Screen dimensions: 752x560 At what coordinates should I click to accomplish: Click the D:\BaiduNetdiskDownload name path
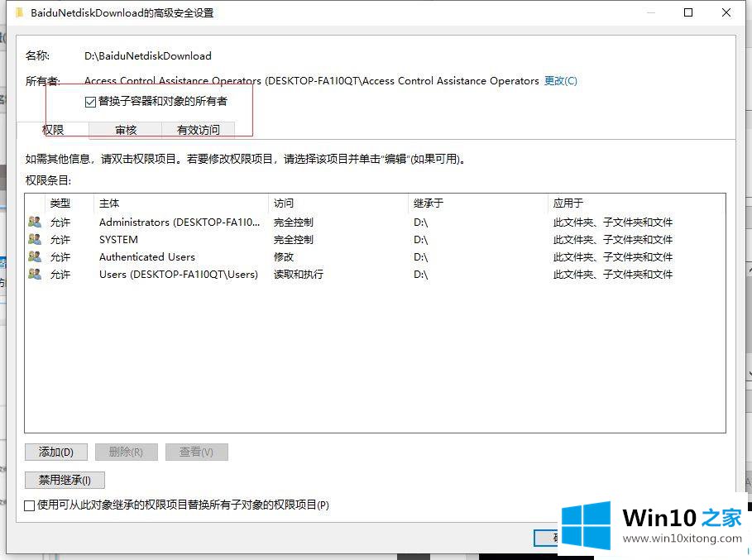pos(148,55)
